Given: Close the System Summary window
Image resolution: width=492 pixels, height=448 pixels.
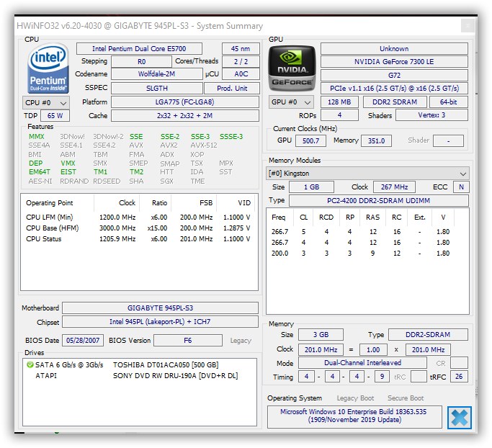Looking at the screenshot, I should [x=468, y=26].
